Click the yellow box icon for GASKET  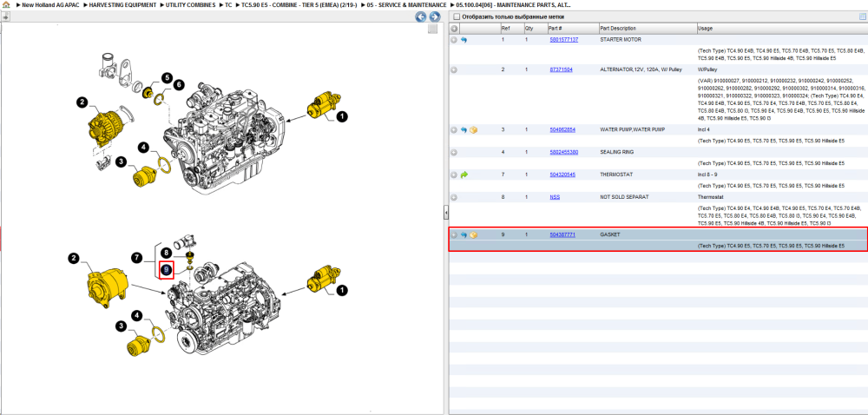(x=473, y=235)
